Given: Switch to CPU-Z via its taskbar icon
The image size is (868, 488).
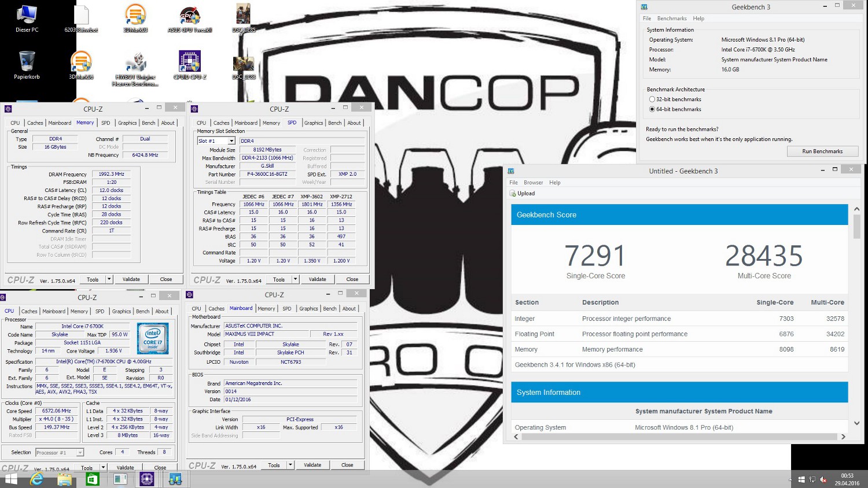Looking at the screenshot, I should [147, 479].
